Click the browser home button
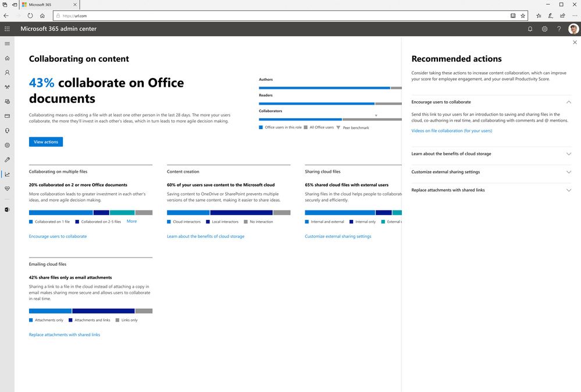 click(x=42, y=16)
